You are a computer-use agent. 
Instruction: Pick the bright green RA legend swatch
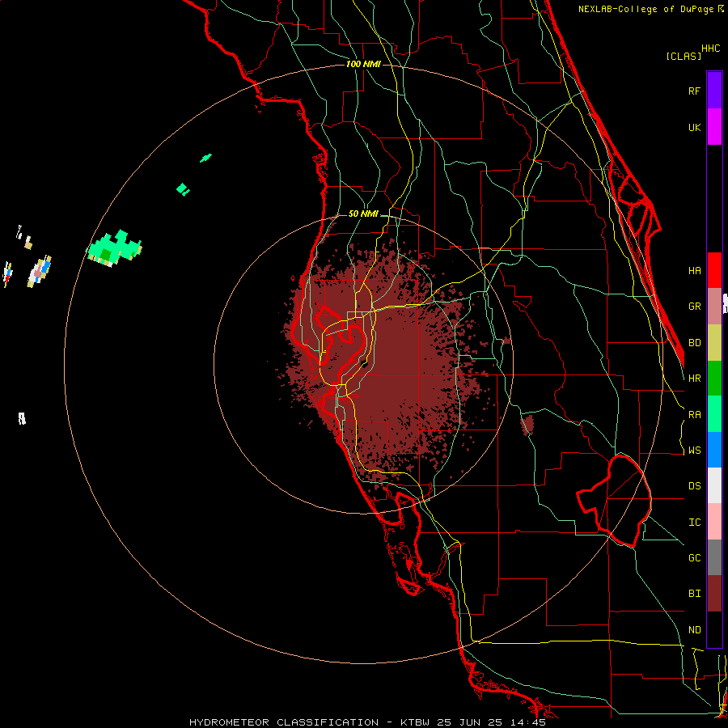point(714,414)
